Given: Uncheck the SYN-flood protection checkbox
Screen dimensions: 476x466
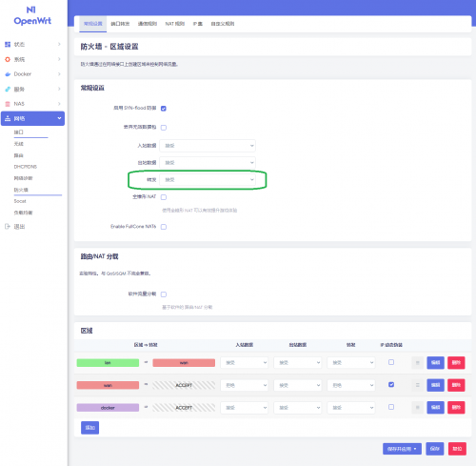Looking at the screenshot, I should [164, 109].
